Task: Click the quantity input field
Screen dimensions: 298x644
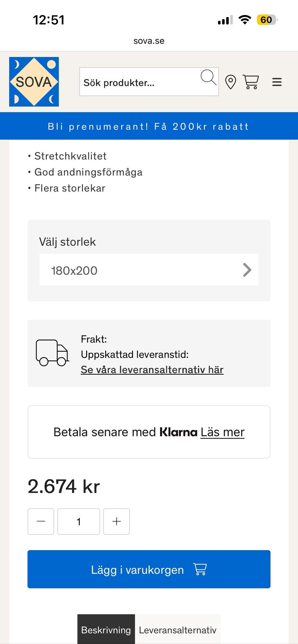Action: (x=79, y=522)
